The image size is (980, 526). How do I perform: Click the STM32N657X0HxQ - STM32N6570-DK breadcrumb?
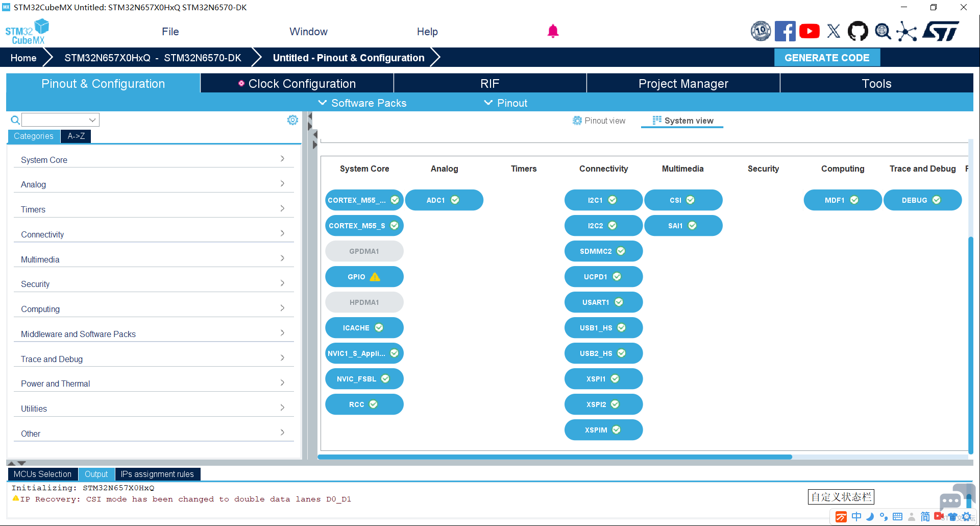153,58
